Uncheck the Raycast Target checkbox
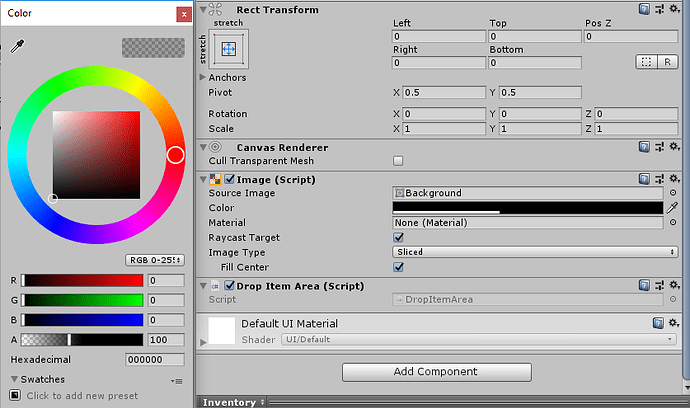 click(398, 238)
